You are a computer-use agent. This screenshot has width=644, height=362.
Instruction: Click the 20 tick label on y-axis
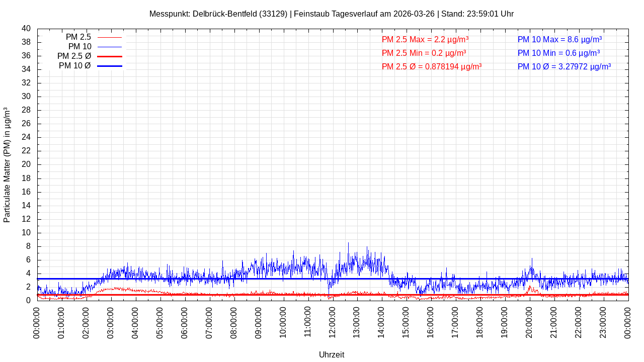26,164
